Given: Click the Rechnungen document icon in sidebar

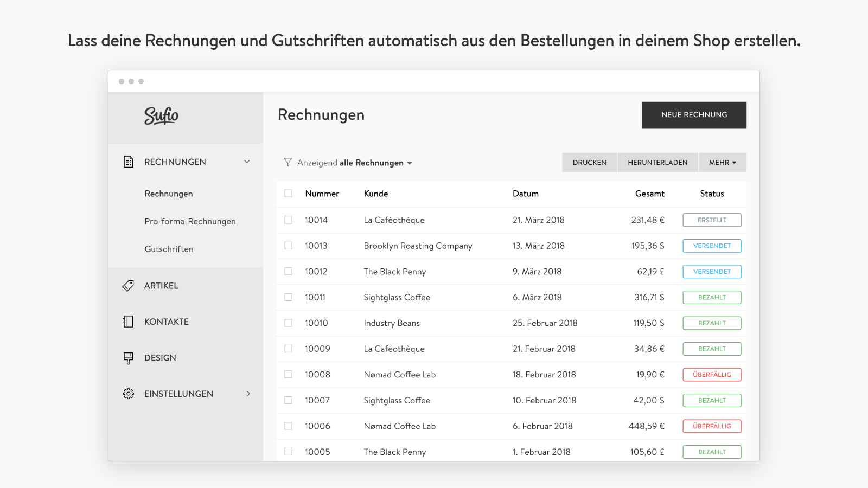Looking at the screenshot, I should [129, 162].
